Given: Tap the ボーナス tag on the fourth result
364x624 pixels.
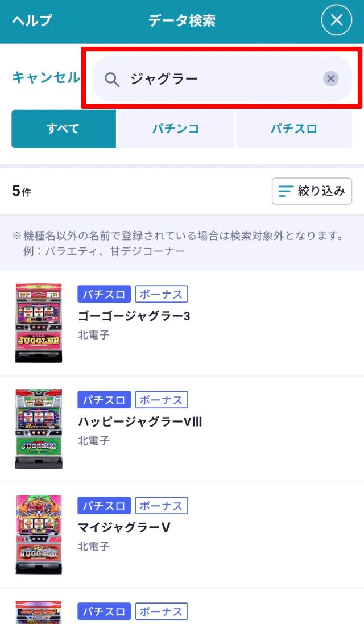Looking at the screenshot, I should point(162,611).
